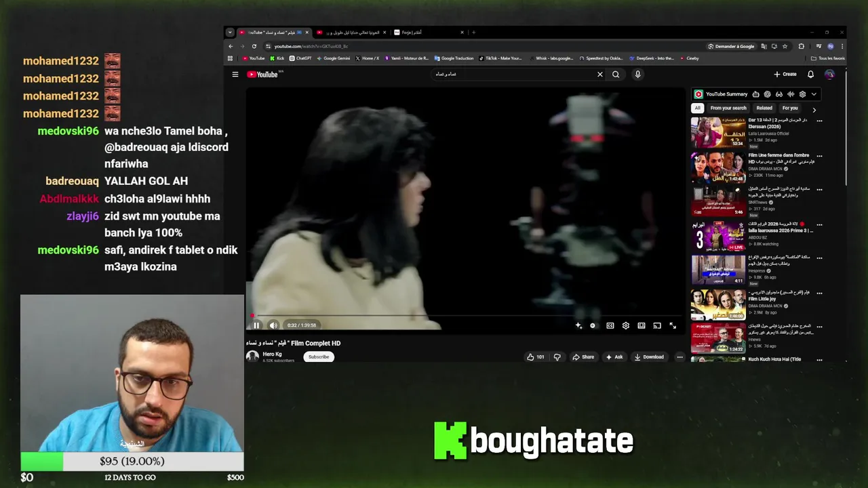The height and width of the screenshot is (488, 868).
Task: Toggle closed captions (CC) on the video
Action: coord(610,325)
